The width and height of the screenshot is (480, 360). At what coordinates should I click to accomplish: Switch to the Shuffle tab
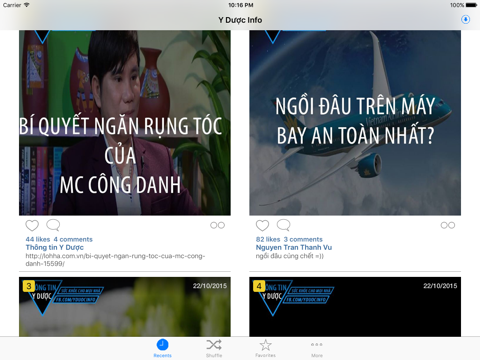click(214, 348)
